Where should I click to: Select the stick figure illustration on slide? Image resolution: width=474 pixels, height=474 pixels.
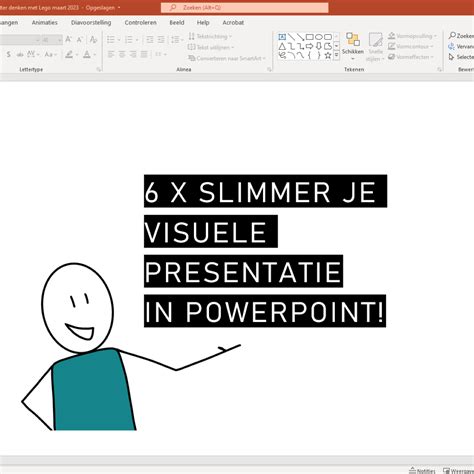click(131, 347)
